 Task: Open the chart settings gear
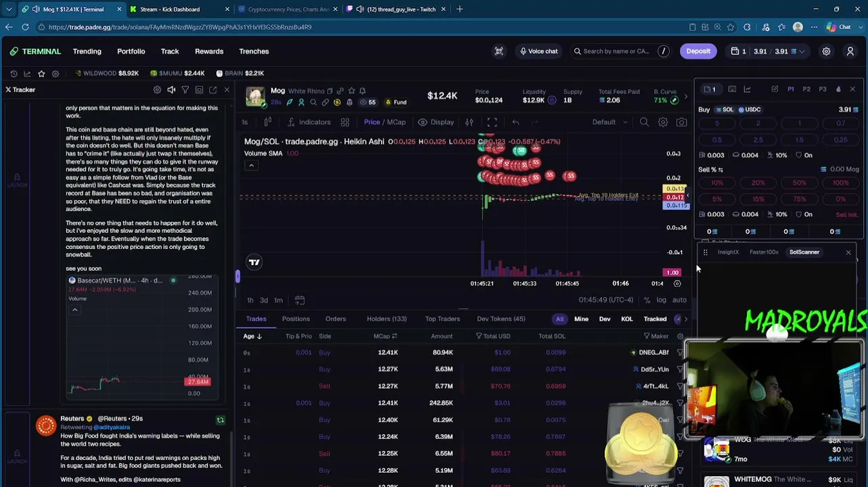[x=663, y=122]
